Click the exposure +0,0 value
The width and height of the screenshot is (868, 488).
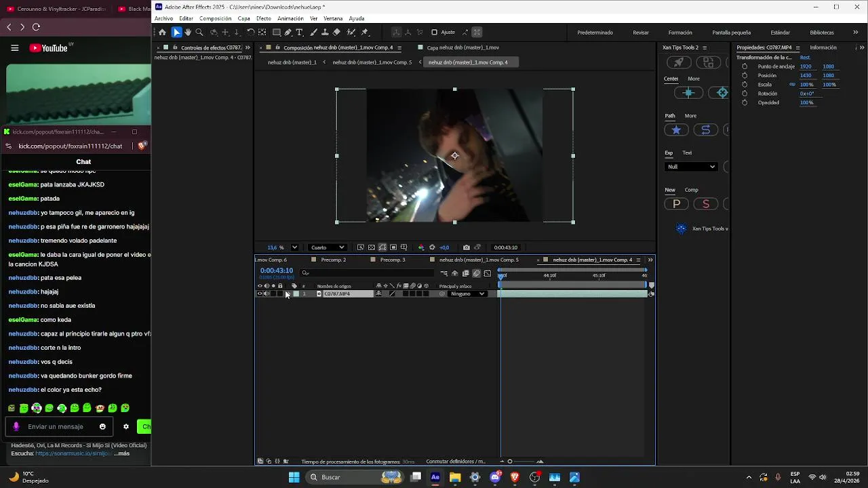pos(444,247)
